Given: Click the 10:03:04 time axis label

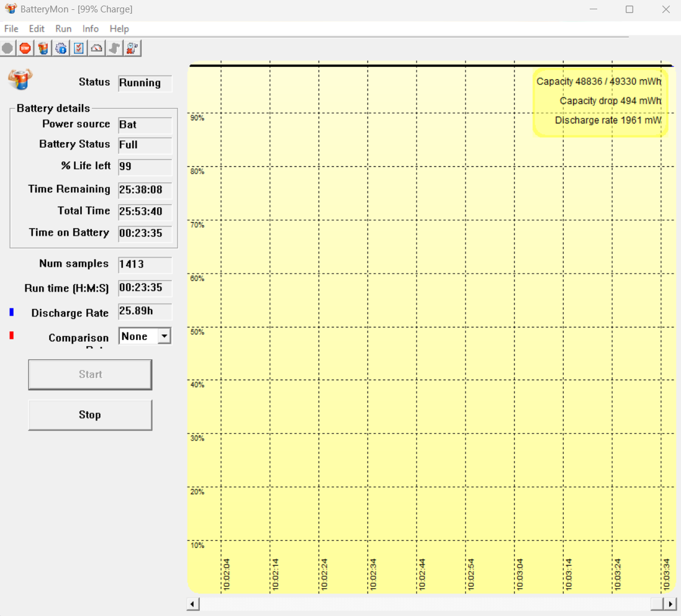Looking at the screenshot, I should pos(520,574).
